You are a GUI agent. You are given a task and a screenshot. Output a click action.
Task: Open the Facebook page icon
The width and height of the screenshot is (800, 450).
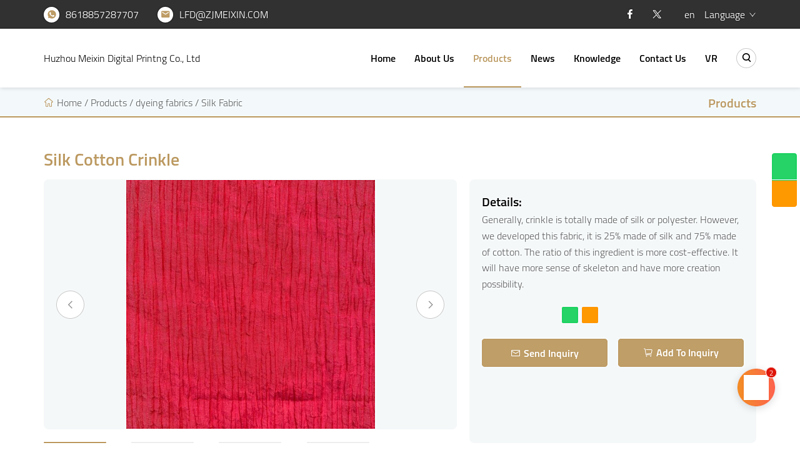(629, 15)
